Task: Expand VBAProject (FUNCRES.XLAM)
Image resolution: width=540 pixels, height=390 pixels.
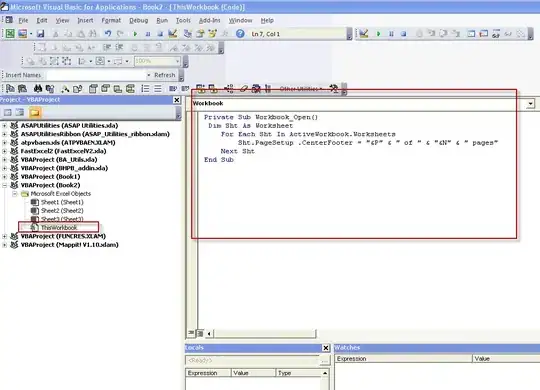Action: click(4, 236)
